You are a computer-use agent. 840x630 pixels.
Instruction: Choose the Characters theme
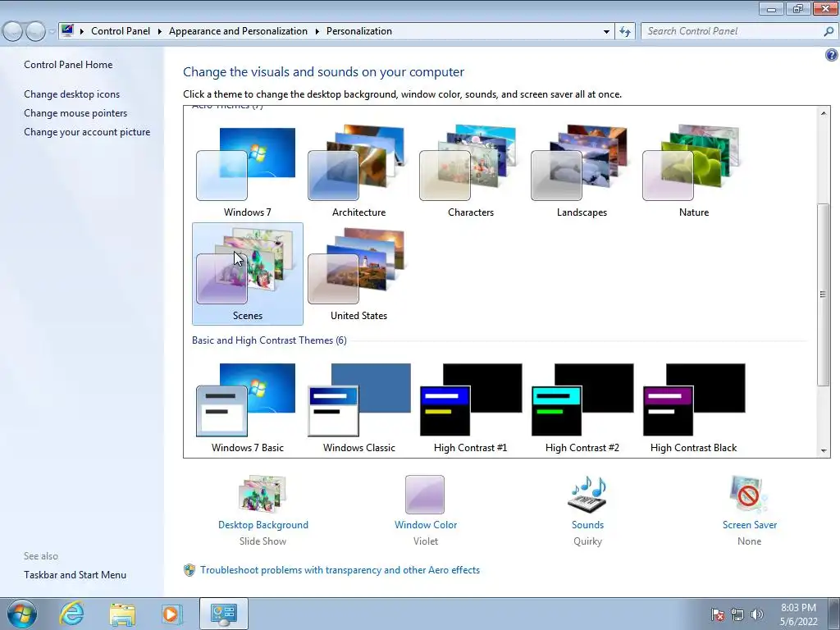click(x=470, y=171)
